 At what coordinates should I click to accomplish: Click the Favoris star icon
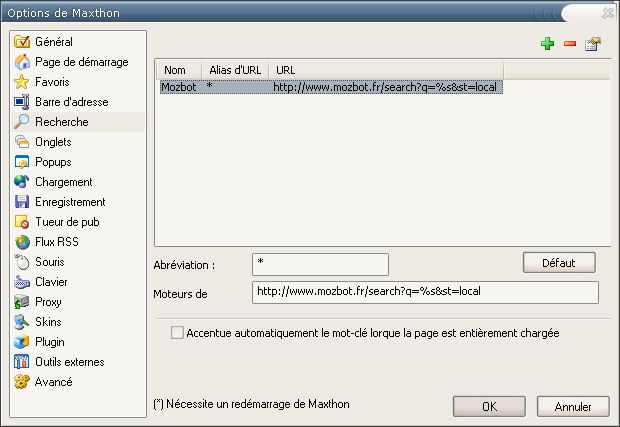(x=22, y=82)
